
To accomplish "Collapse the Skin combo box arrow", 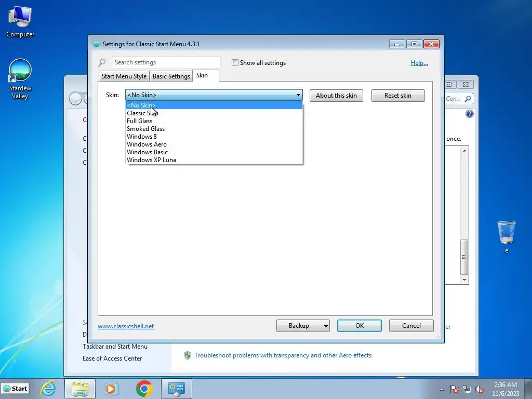I will [298, 95].
